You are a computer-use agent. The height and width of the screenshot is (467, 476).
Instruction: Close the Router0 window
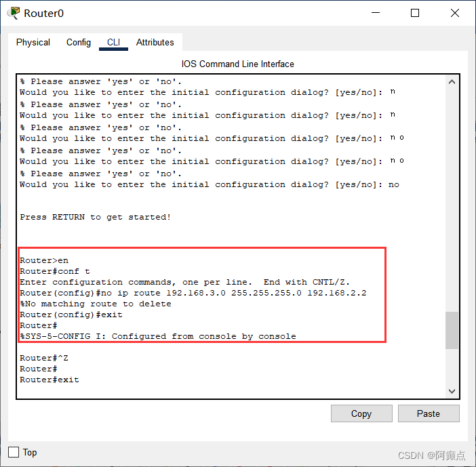(455, 13)
